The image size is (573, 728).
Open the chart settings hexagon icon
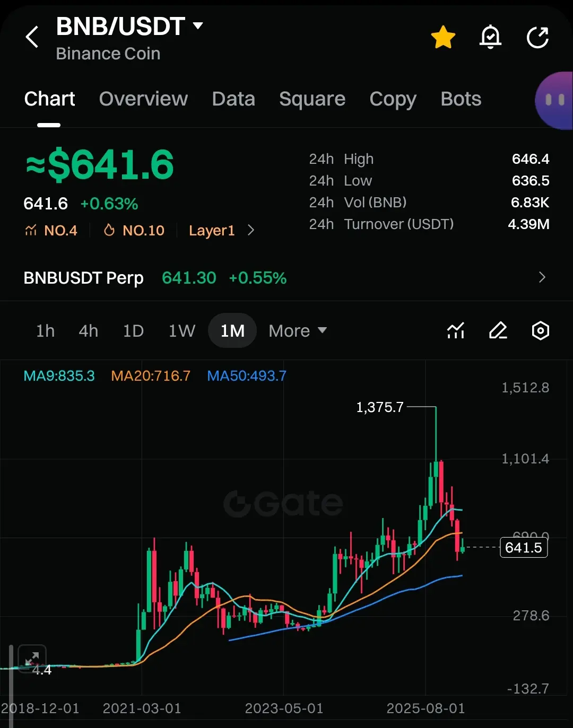540,330
